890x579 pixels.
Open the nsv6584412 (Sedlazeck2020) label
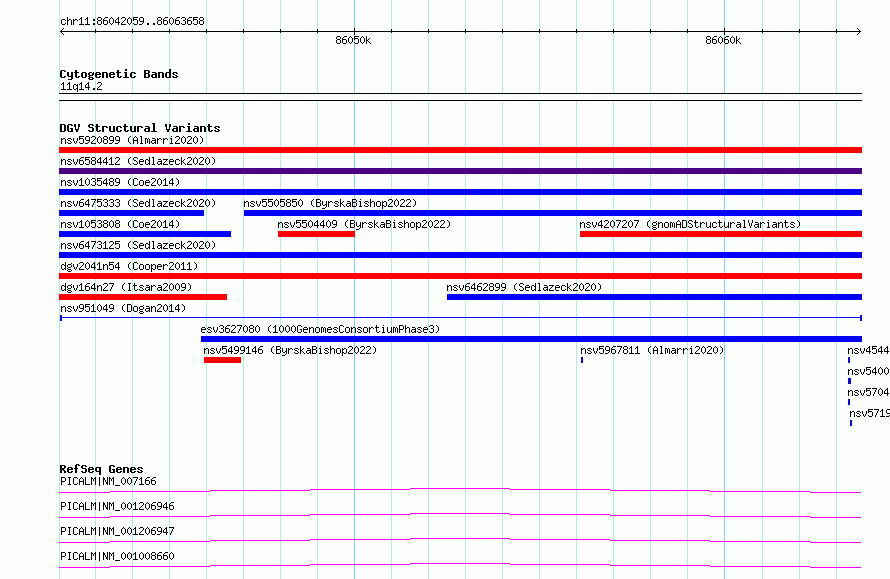tap(138, 161)
